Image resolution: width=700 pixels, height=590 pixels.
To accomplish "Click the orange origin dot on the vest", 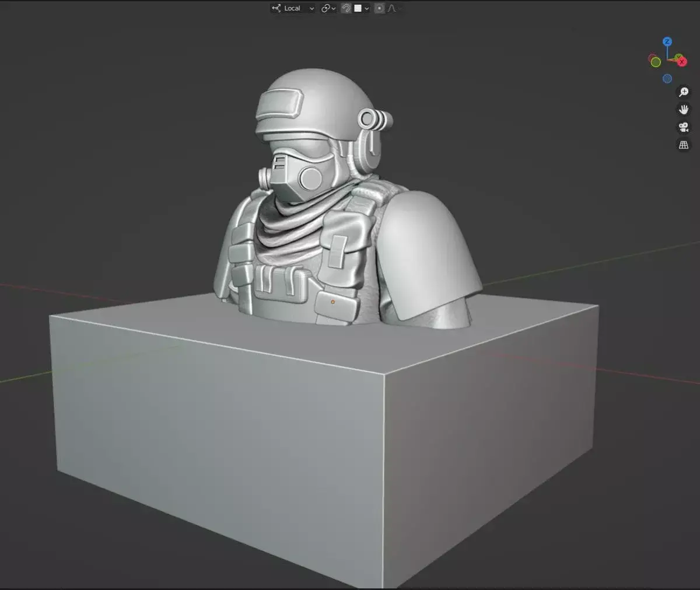I will point(332,303).
